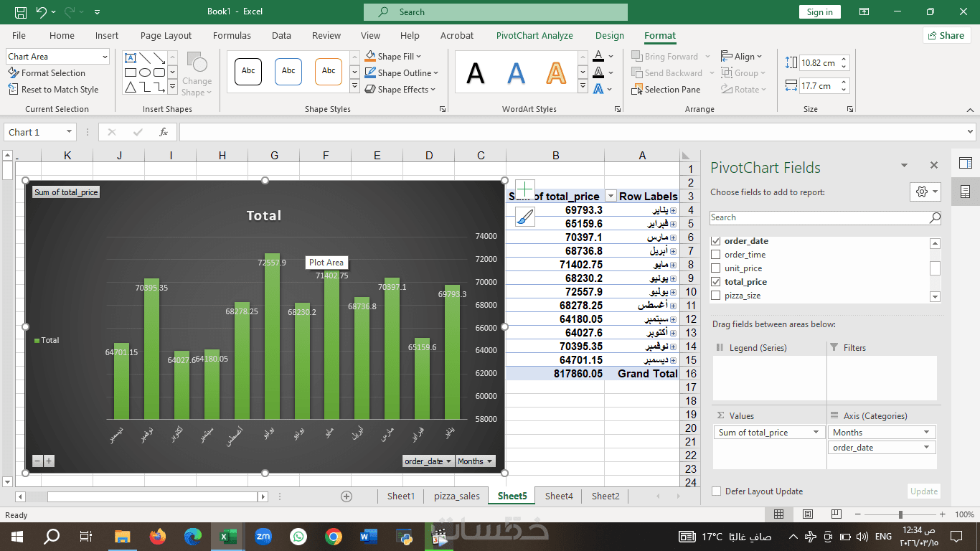Open Sum of total_price values dropdown

tap(816, 433)
